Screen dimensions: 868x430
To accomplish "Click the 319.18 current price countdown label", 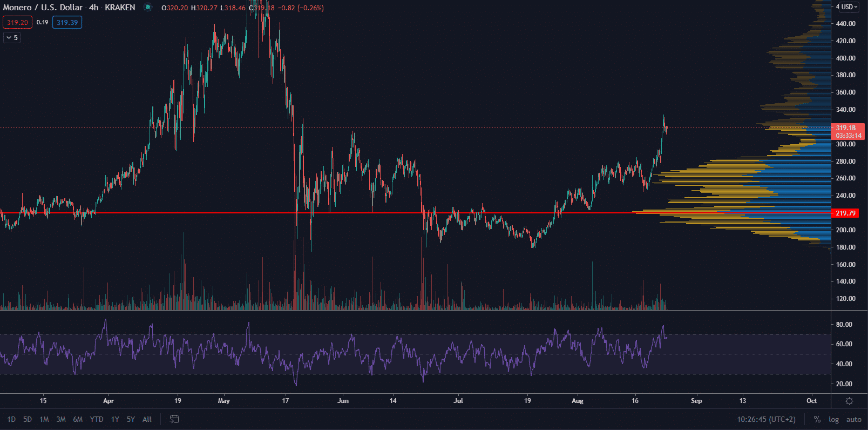I will [x=848, y=132].
